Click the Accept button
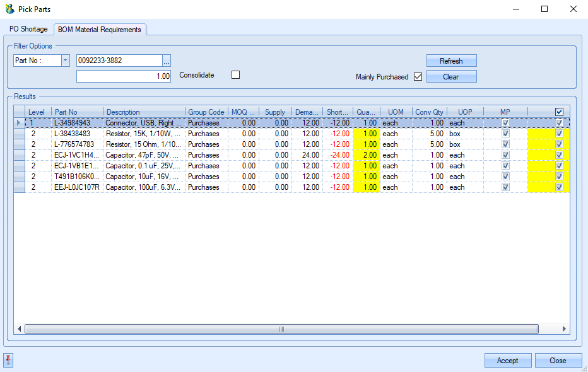The height and width of the screenshot is (372, 588). [507, 361]
